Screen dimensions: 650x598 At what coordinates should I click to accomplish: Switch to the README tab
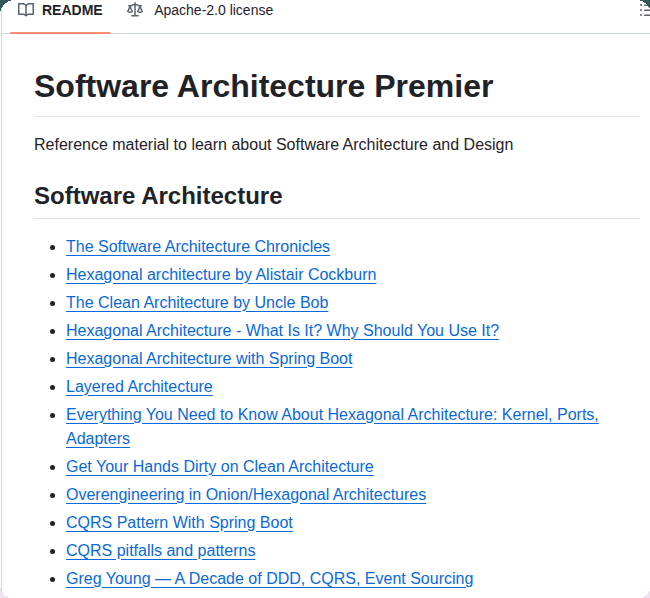60,10
